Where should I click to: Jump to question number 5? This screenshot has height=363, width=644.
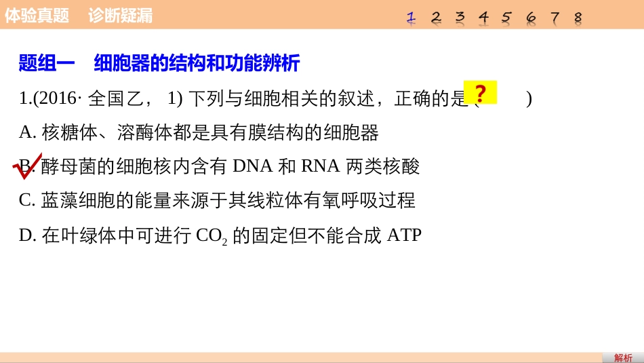pos(506,18)
